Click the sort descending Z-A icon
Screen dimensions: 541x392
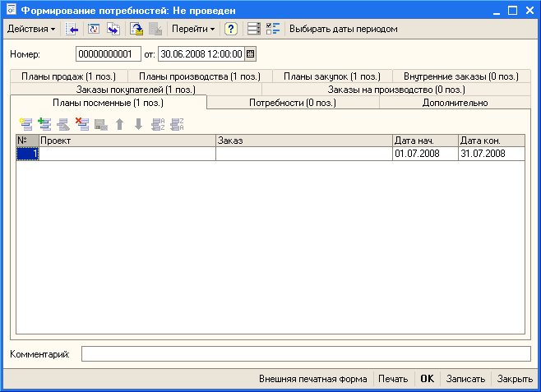tap(175, 124)
